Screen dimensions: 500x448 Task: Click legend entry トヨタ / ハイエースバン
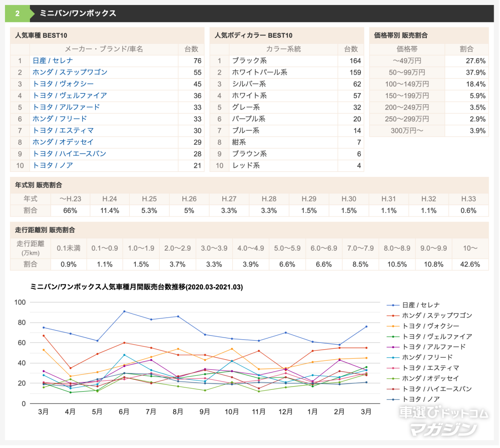click(x=429, y=389)
